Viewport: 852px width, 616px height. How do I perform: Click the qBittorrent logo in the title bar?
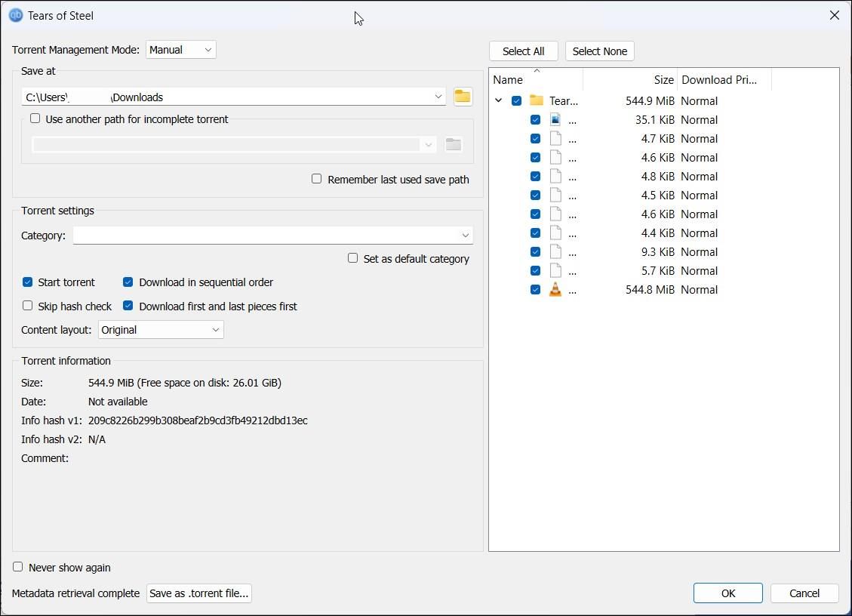[15, 15]
